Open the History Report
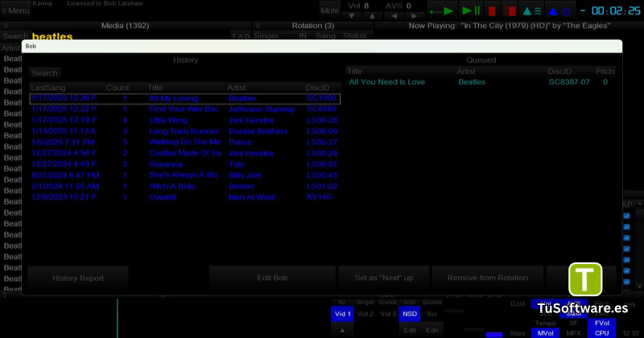The image size is (644, 338). coord(78,278)
